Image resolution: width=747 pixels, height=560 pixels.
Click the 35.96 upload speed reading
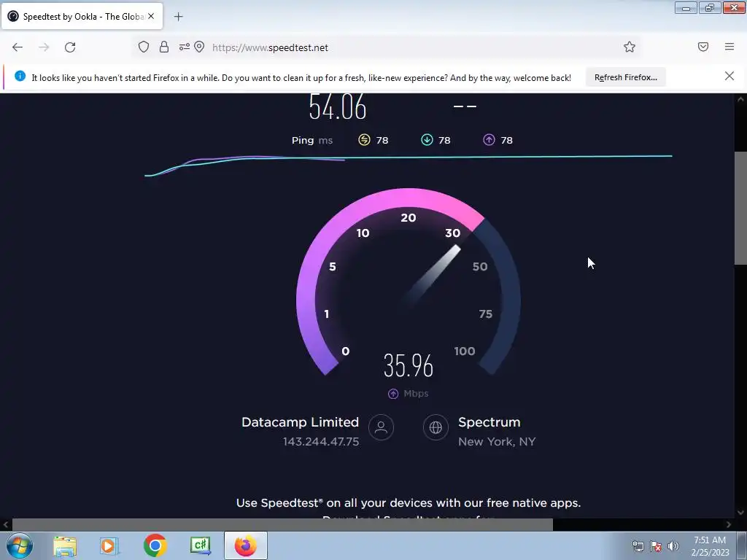coord(409,366)
